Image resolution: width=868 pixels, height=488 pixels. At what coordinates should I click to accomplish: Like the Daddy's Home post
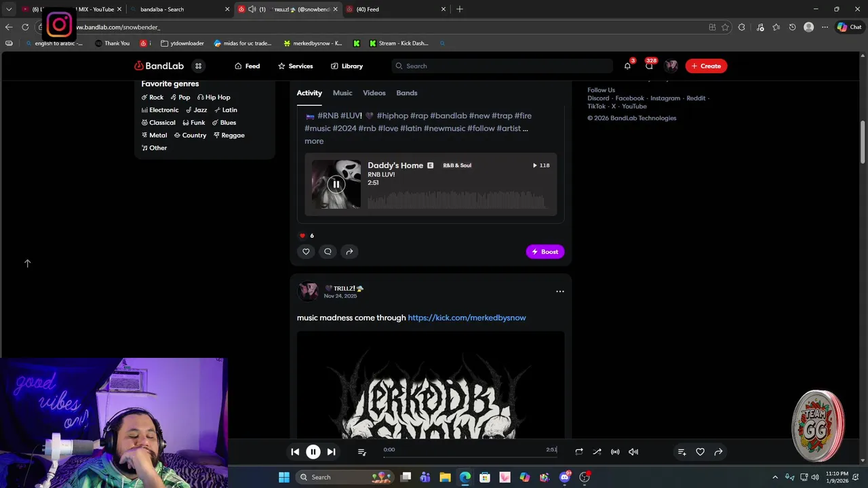(306, 251)
